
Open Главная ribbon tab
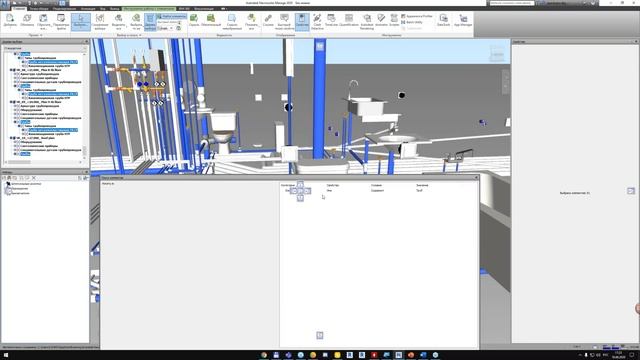click(x=19, y=9)
